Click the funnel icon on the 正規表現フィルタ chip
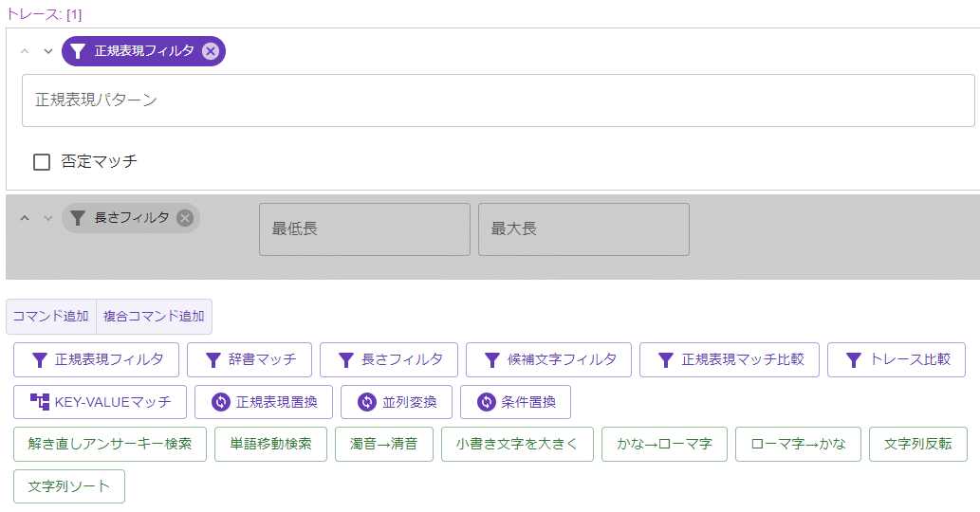Screen dimensions: 980x512 (x=78, y=51)
